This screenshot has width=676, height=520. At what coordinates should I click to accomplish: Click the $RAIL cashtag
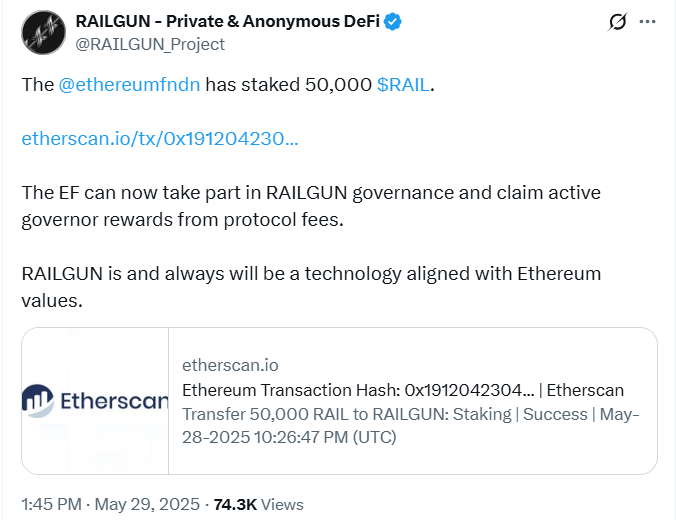click(404, 85)
